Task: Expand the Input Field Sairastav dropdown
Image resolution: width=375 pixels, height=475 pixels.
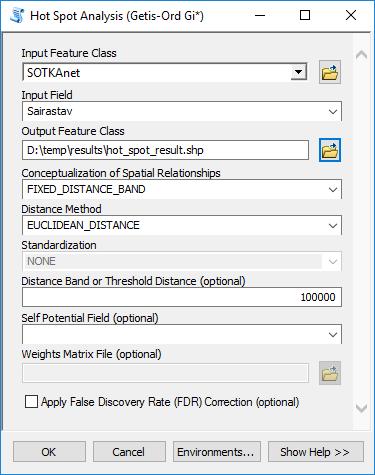Action: (333, 112)
